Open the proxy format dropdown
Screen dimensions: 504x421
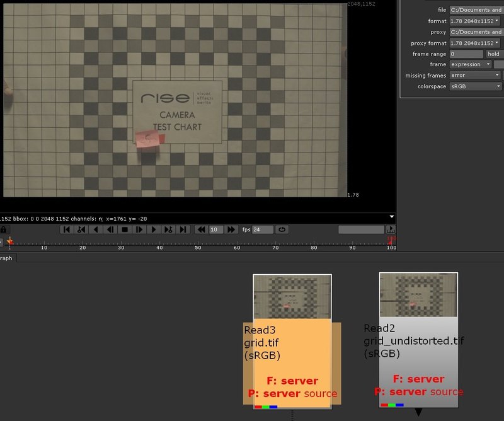[x=476, y=43]
